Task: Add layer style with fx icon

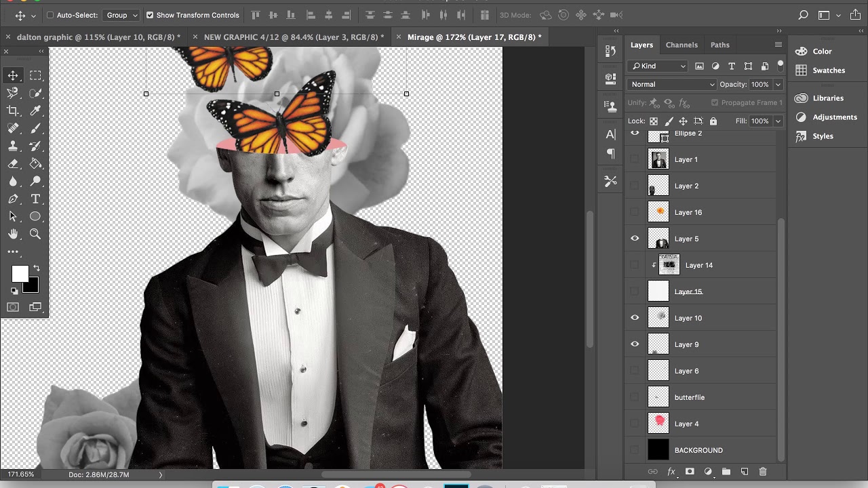Action: click(x=671, y=472)
